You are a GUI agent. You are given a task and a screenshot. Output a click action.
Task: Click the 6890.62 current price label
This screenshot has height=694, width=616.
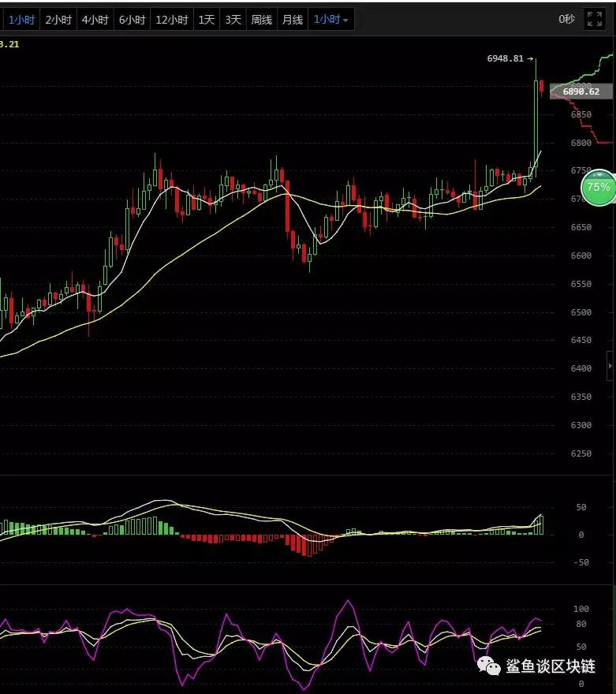581,91
